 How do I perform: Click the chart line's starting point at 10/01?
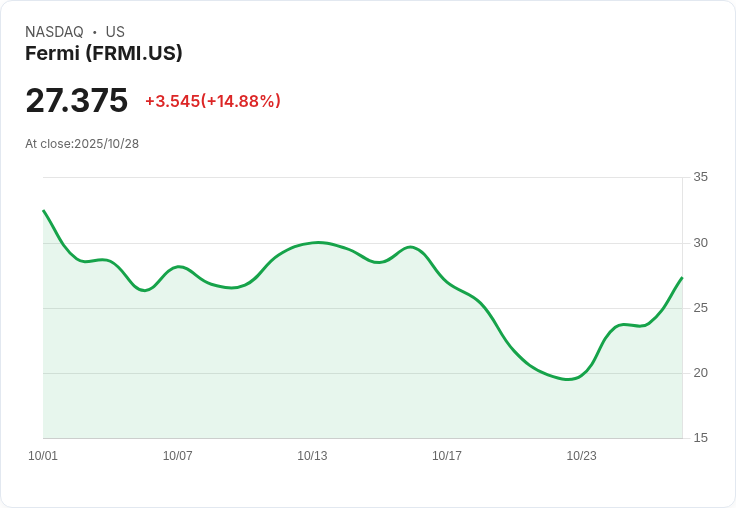(x=44, y=211)
